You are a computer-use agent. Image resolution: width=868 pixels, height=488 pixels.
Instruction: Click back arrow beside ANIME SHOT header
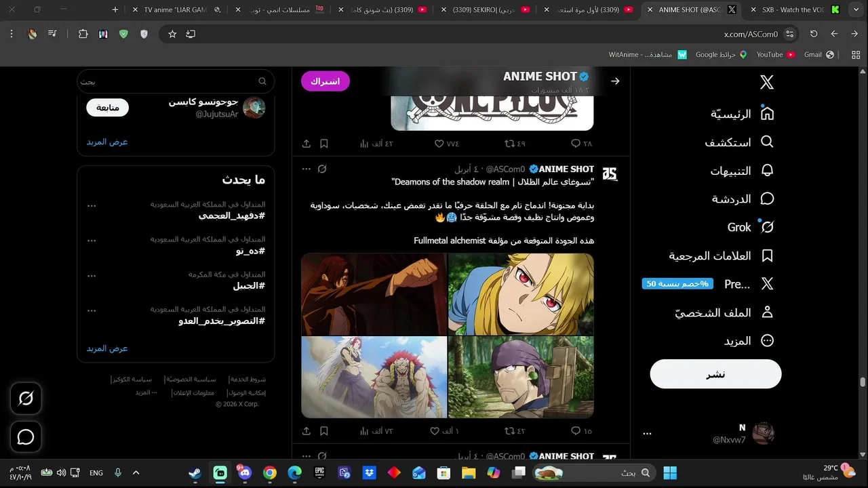615,81
